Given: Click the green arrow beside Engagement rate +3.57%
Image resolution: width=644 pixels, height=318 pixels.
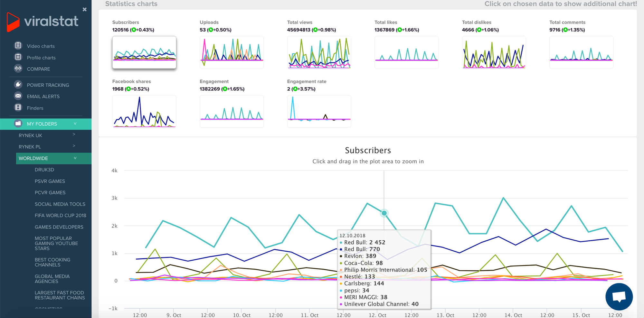Looking at the screenshot, I should 295,89.
